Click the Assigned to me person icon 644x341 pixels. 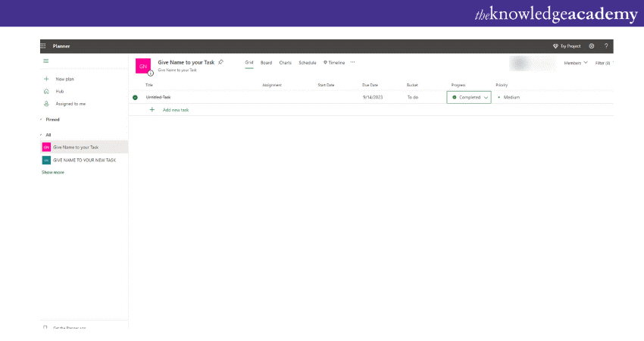[46, 103]
